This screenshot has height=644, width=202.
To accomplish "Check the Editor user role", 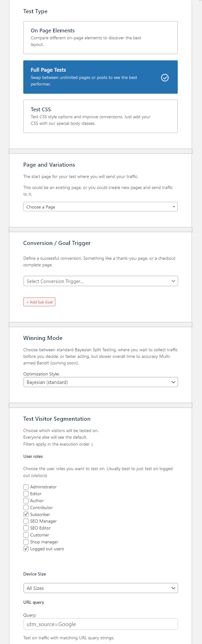I will [26, 494].
